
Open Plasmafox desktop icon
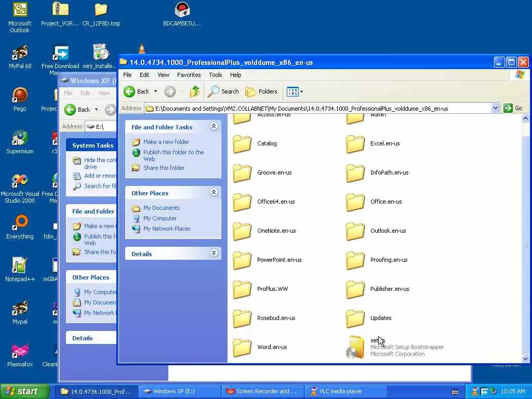click(x=20, y=355)
